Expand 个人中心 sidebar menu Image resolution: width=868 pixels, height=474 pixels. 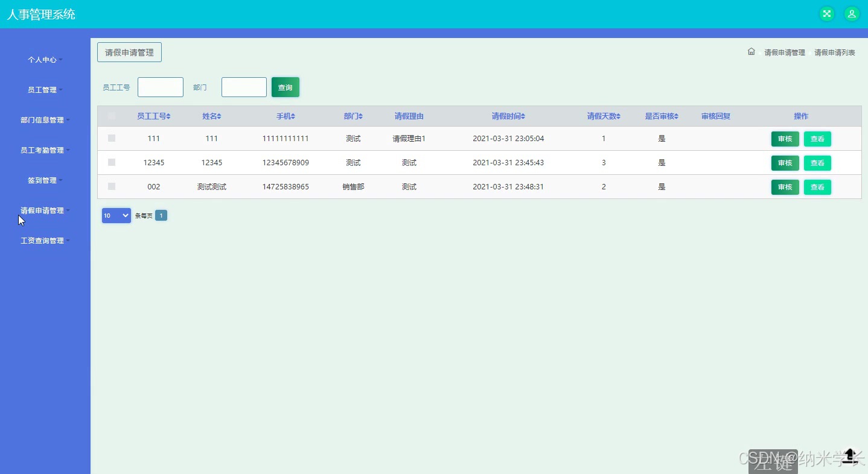tap(45, 60)
